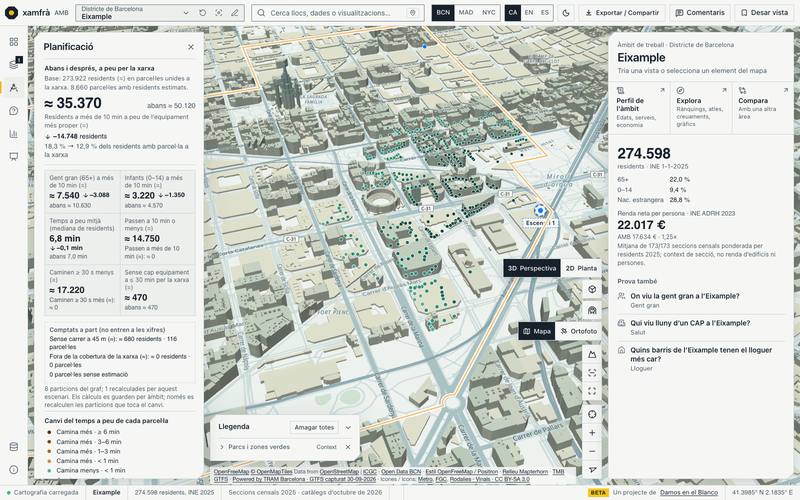
Task: Toggle dark mode with the moon icon
Action: click(566, 13)
